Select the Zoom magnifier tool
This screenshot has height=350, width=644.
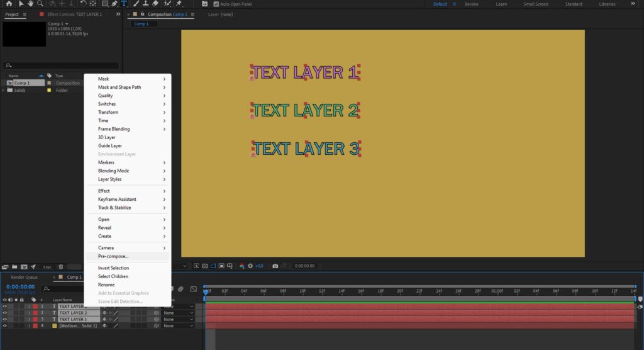pyautogui.click(x=40, y=4)
